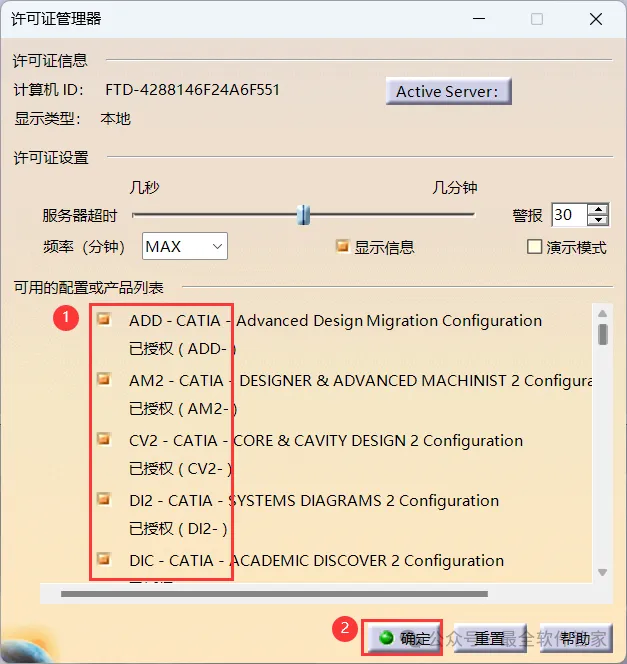Image resolution: width=627 pixels, height=664 pixels.
Task: Toggle the DIC - CATIA license checkbox
Action: 104,559
